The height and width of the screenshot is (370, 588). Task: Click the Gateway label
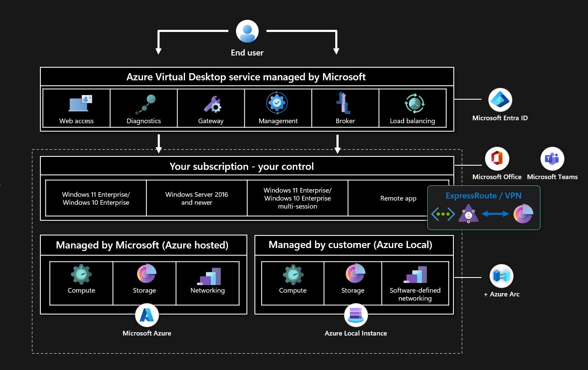point(211,121)
